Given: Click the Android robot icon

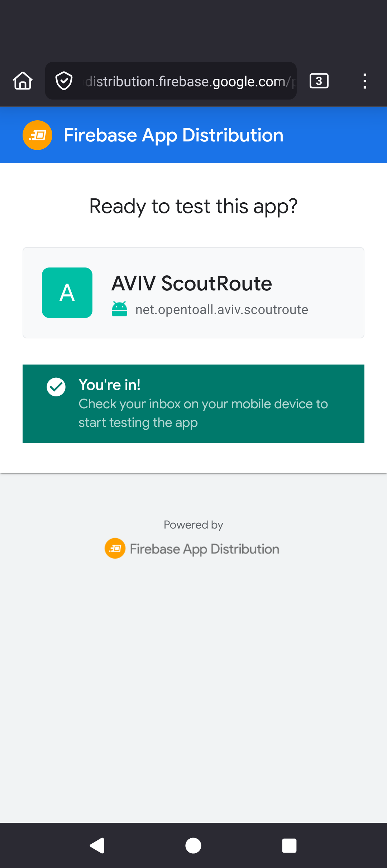Looking at the screenshot, I should coord(120,309).
